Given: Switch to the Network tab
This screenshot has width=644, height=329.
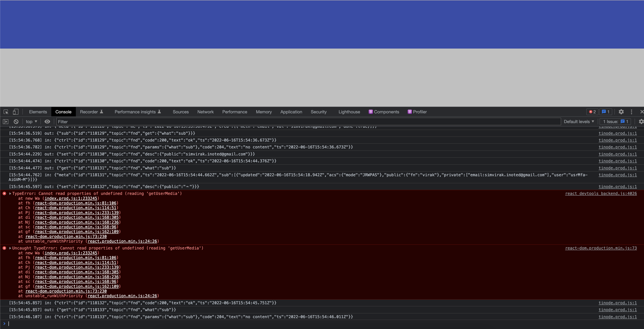Looking at the screenshot, I should (x=206, y=112).
